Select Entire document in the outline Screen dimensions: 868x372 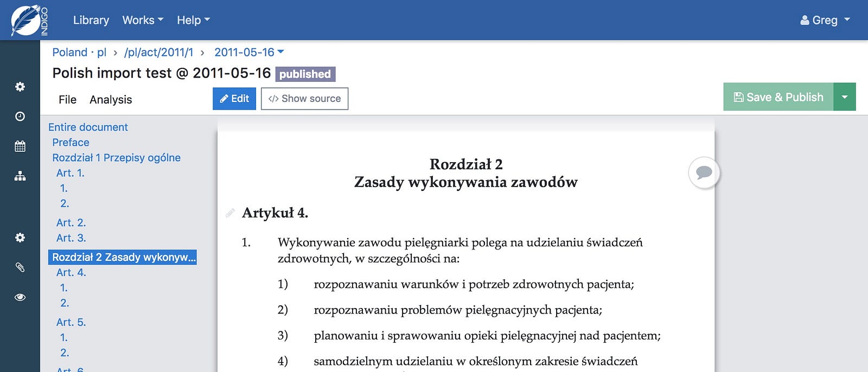[x=88, y=127]
